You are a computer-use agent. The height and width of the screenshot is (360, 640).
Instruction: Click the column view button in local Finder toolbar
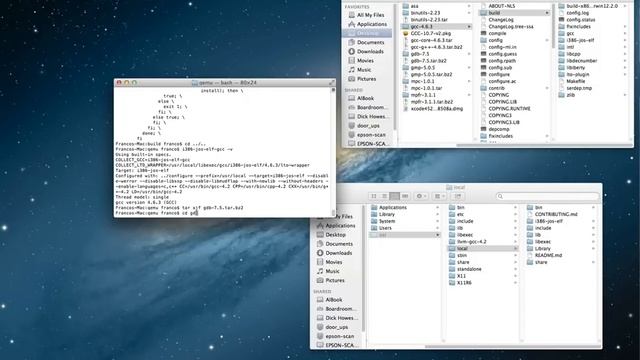click(x=394, y=196)
